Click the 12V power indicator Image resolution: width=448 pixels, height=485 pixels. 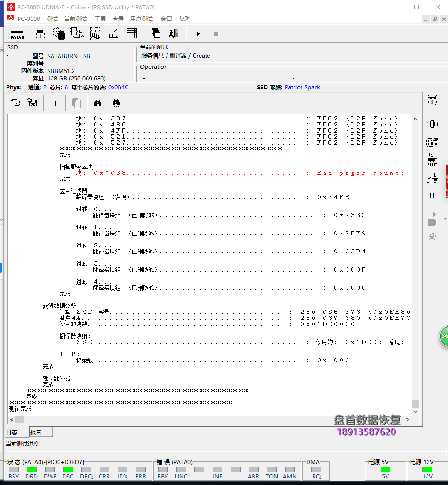tap(428, 470)
